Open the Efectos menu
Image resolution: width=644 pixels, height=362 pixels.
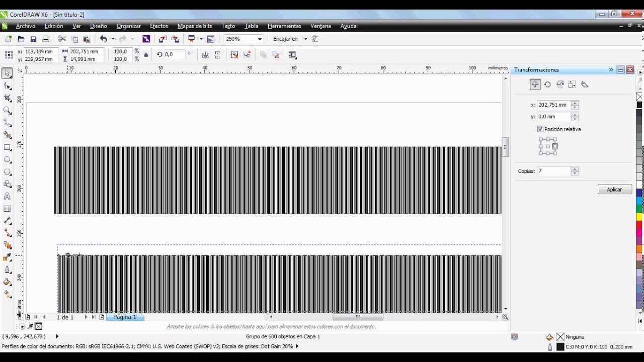(159, 26)
